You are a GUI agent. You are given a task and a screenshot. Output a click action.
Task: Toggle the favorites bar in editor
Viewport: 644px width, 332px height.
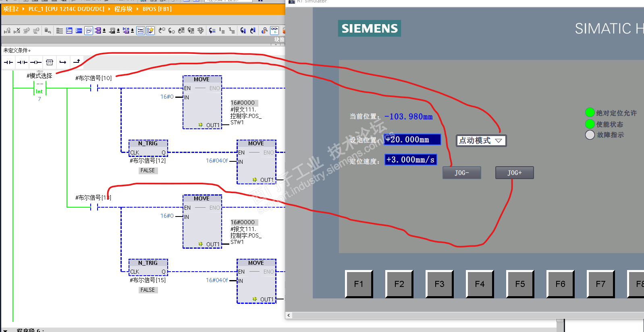150,31
